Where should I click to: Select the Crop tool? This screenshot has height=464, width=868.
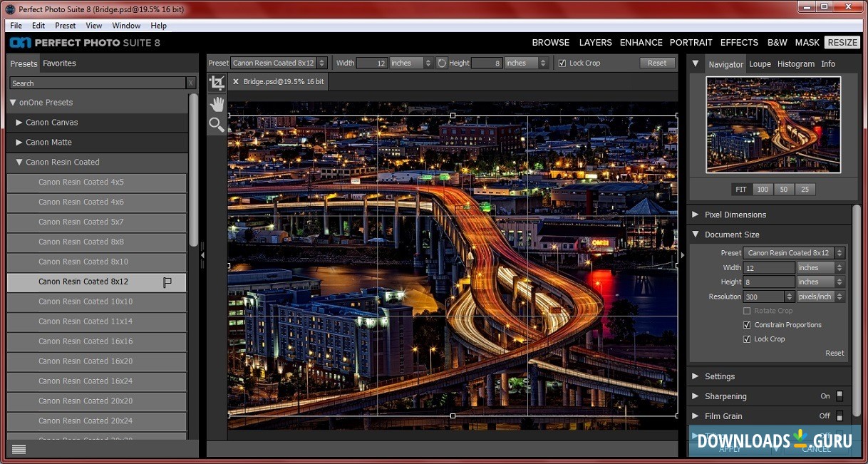pos(217,83)
